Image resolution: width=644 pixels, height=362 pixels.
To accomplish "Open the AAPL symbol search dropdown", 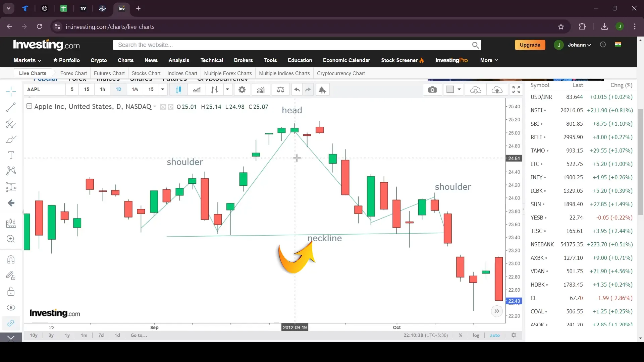I will (34, 89).
